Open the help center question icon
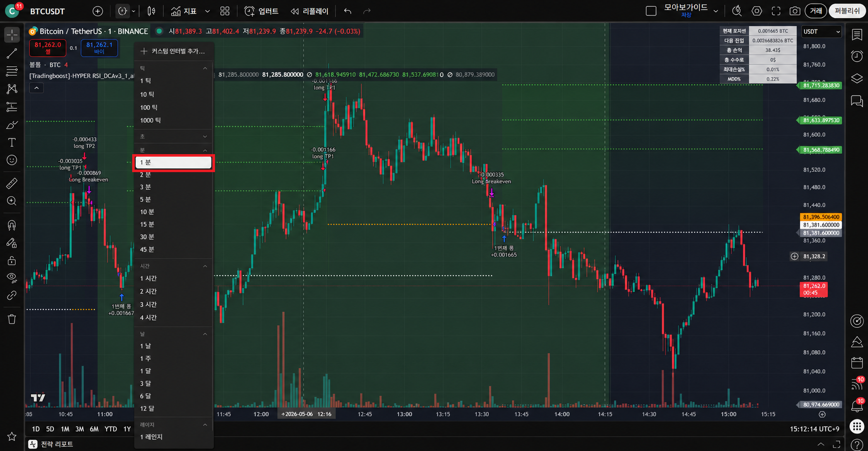Image resolution: width=868 pixels, height=451 pixels. (x=857, y=445)
